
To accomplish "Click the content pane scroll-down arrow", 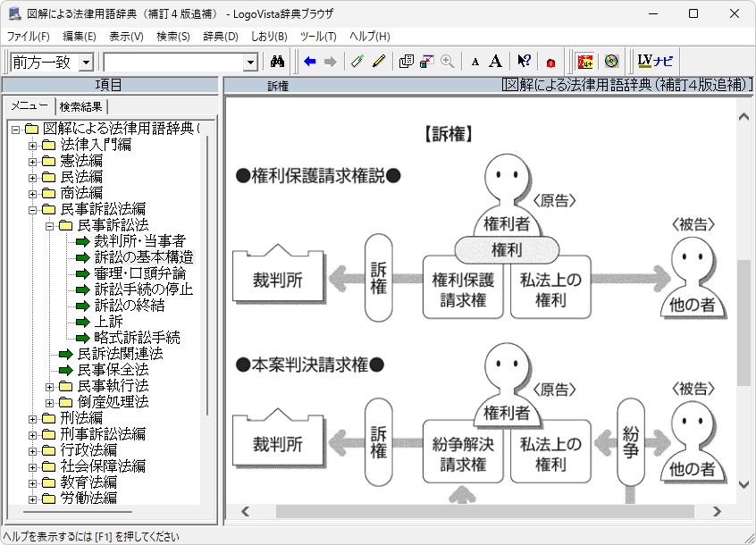I will click(x=743, y=484).
